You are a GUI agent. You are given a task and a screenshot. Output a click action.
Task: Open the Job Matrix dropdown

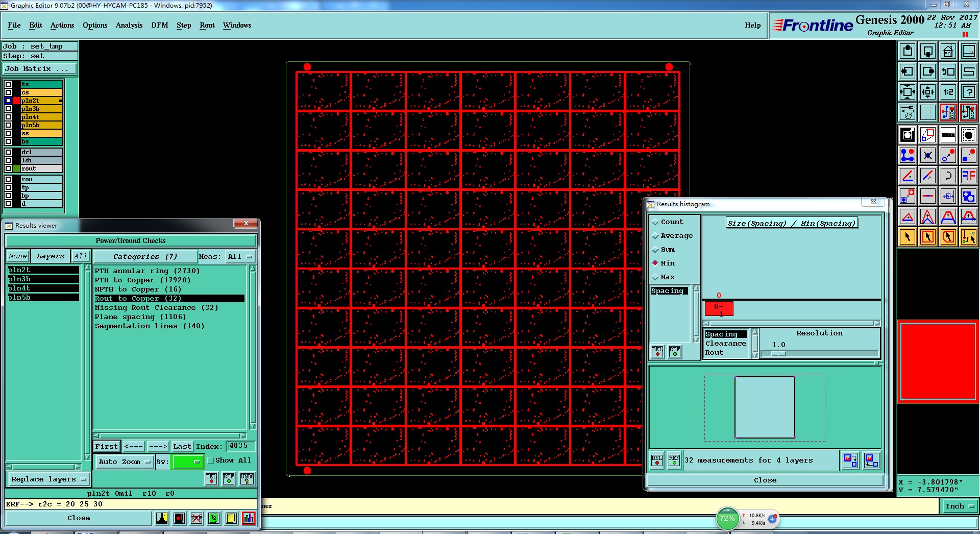tap(40, 69)
